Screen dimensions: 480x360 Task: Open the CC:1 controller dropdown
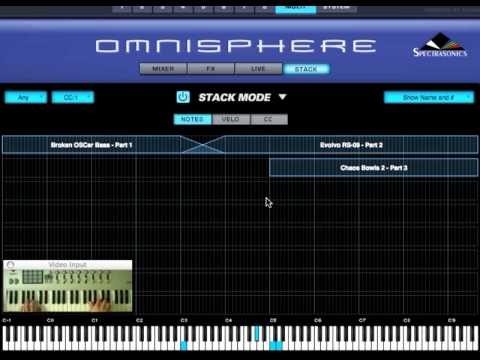tap(73, 97)
